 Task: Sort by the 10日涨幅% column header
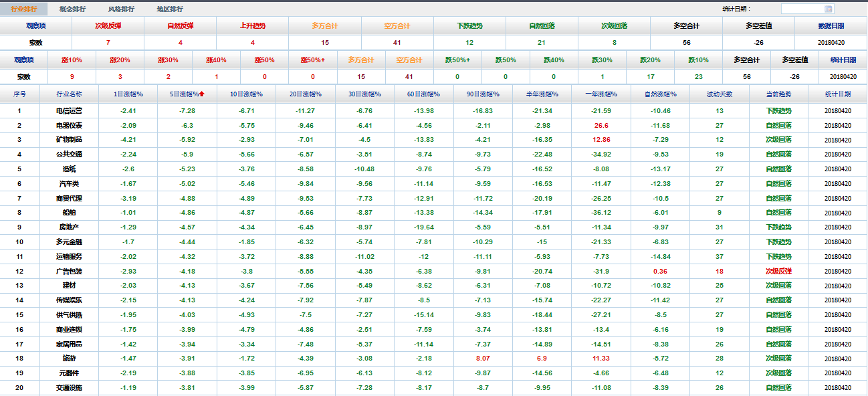pos(246,94)
